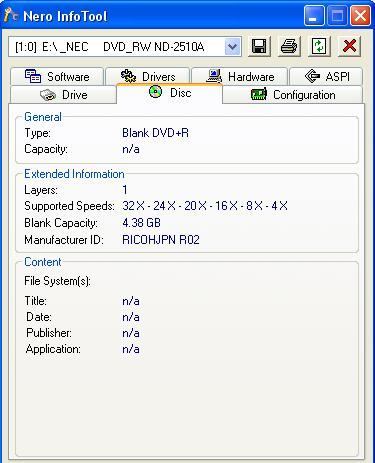
Task: Click the Print icon
Action: pos(289,46)
